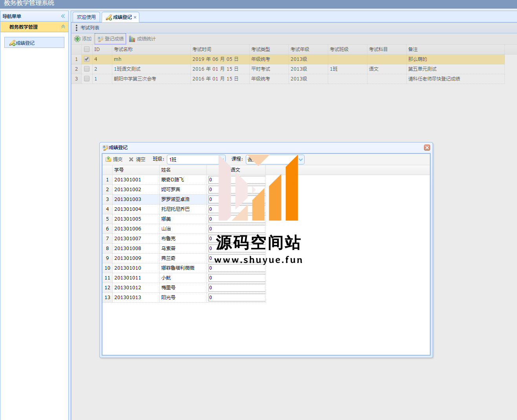Toggle the select-all checkbox in table header

(x=87, y=49)
